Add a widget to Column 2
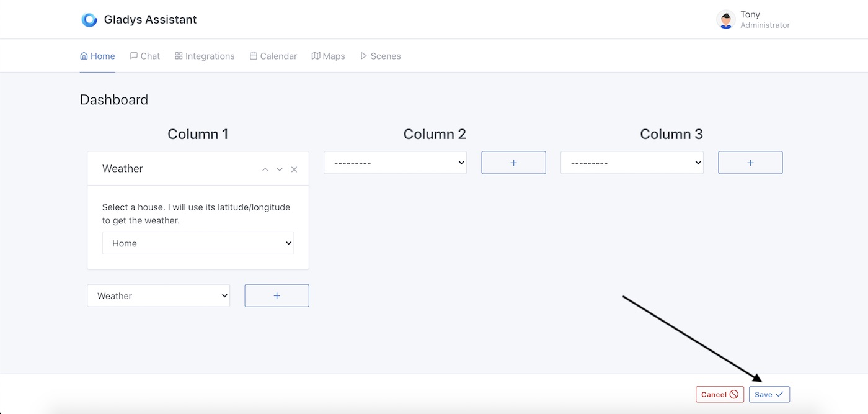This screenshot has height=414, width=868. pos(513,162)
